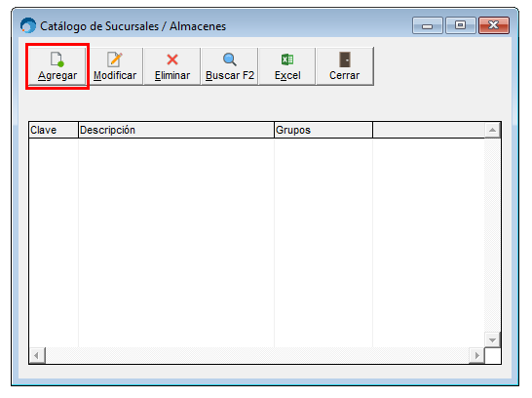Click the Cerrar door icon
Screen dimensions: 532x398
click(345, 60)
